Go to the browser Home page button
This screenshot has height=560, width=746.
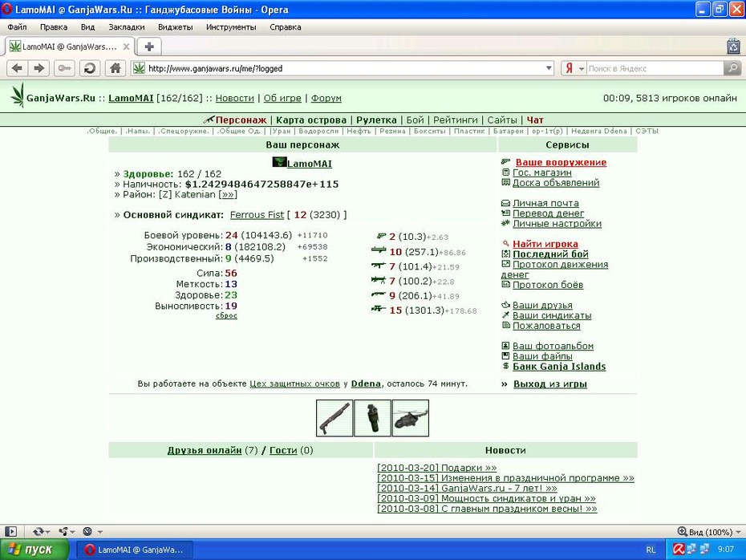[116, 68]
